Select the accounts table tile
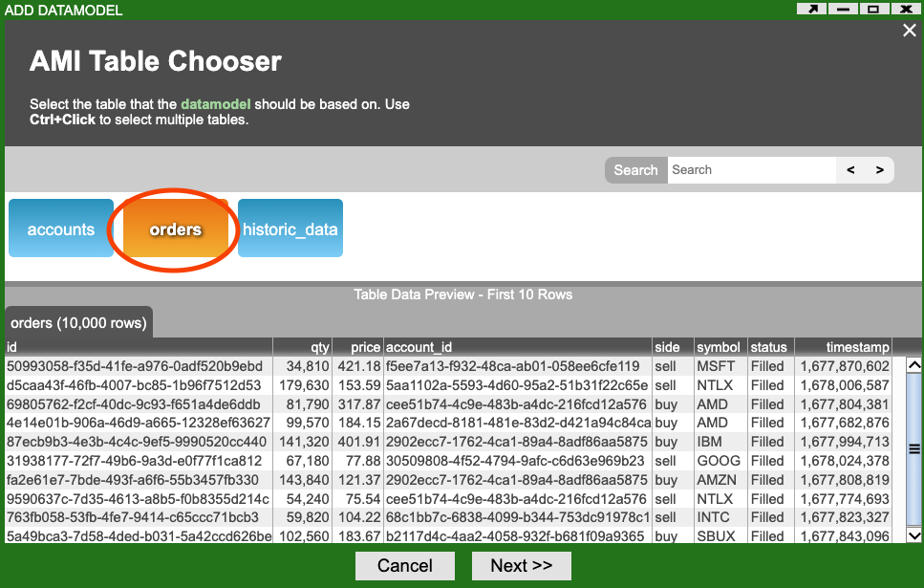Image resolution: width=924 pixels, height=588 pixels. click(x=61, y=229)
